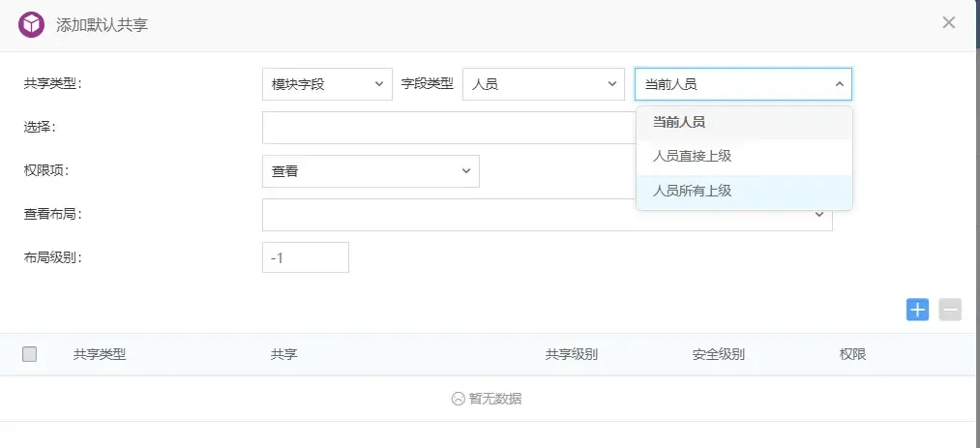Click the 安全级别 column header

718,355
